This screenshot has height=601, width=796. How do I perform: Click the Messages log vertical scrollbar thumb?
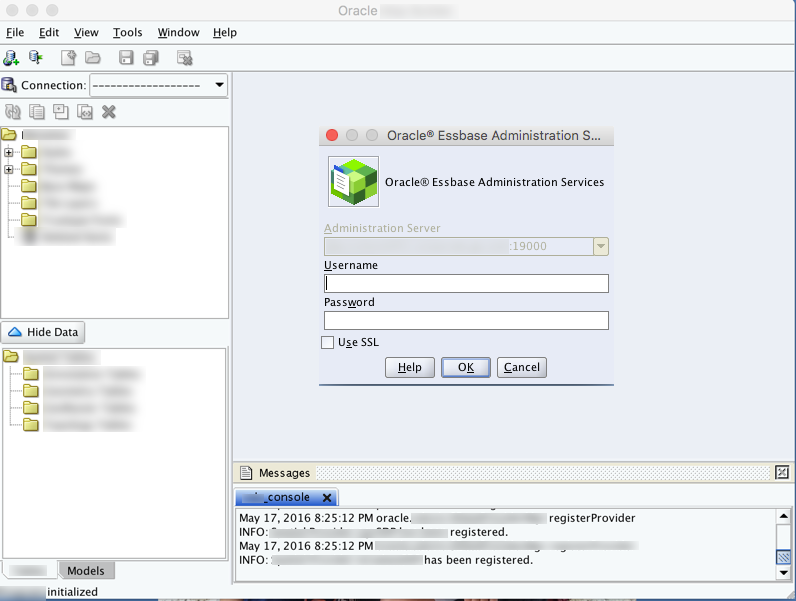coord(784,558)
